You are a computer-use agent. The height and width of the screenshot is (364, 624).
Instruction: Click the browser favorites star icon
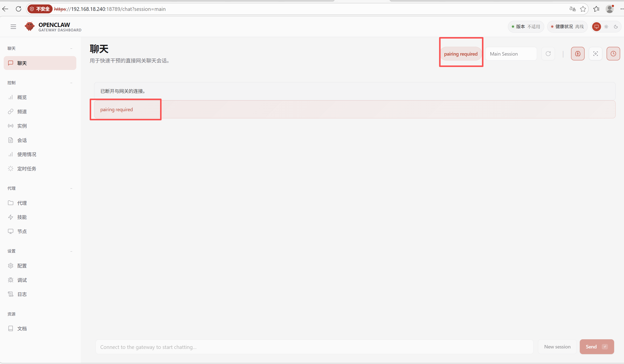(583, 9)
